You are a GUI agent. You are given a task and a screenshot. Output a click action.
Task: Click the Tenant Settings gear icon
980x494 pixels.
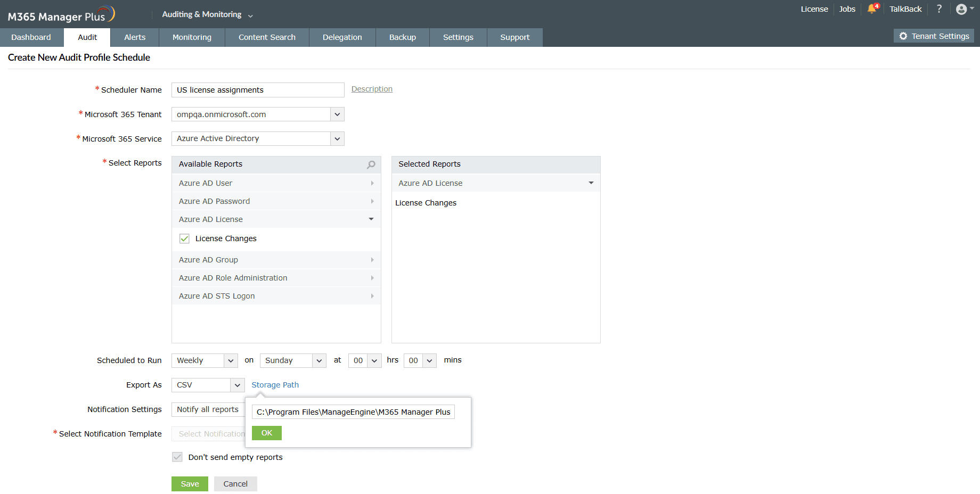[x=903, y=36]
